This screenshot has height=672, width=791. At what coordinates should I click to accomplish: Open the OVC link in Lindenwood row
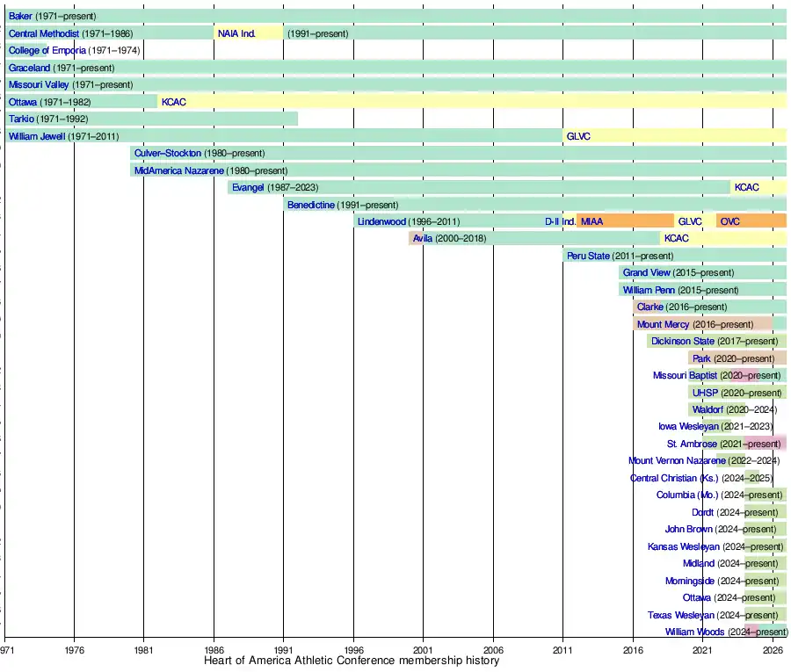click(x=729, y=221)
